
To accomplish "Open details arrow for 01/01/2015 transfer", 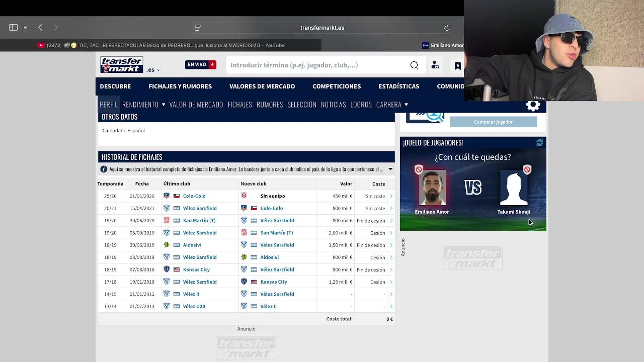I will pyautogui.click(x=391, y=294).
